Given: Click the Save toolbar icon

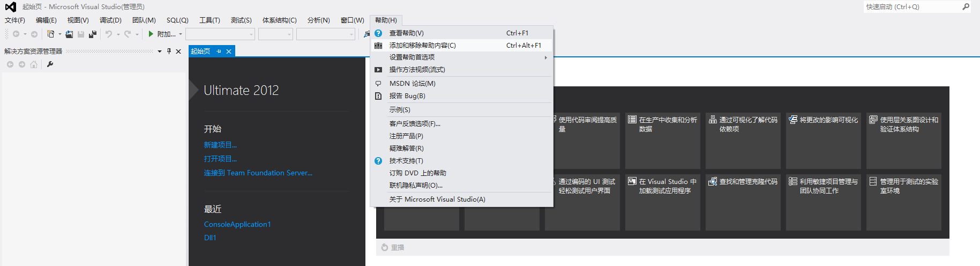Looking at the screenshot, I should [81, 34].
